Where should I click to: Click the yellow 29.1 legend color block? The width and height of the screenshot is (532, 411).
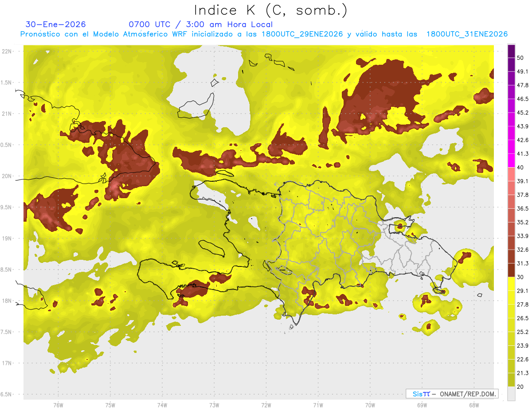pos(511,284)
